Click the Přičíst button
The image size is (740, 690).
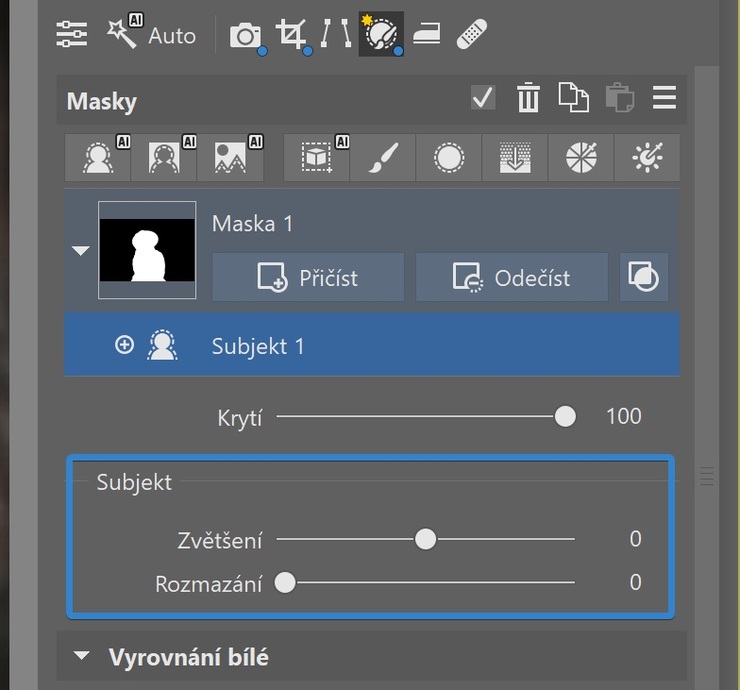(308, 277)
